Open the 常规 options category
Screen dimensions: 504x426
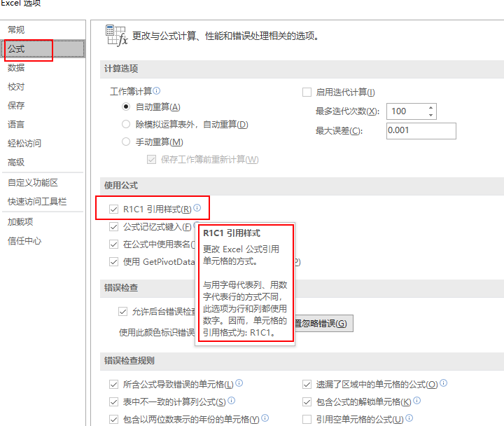pyautogui.click(x=16, y=30)
